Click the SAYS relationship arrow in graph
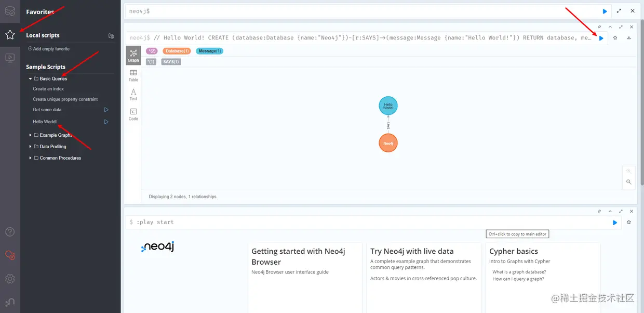Viewport: 644px width, 313px height. [388, 125]
